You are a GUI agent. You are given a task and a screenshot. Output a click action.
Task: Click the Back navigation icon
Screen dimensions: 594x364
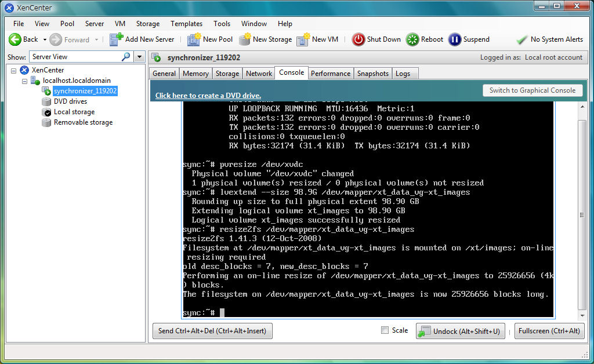click(15, 39)
